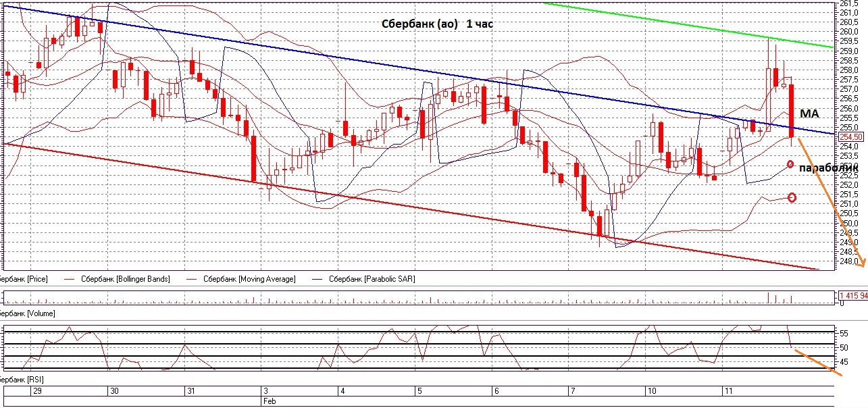Click the [RSI] panel label

click(x=22, y=381)
